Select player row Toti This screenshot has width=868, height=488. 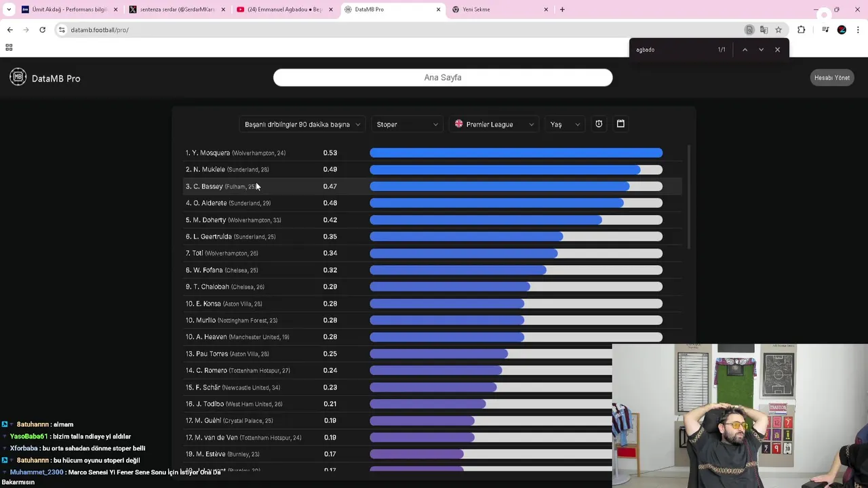(x=432, y=253)
